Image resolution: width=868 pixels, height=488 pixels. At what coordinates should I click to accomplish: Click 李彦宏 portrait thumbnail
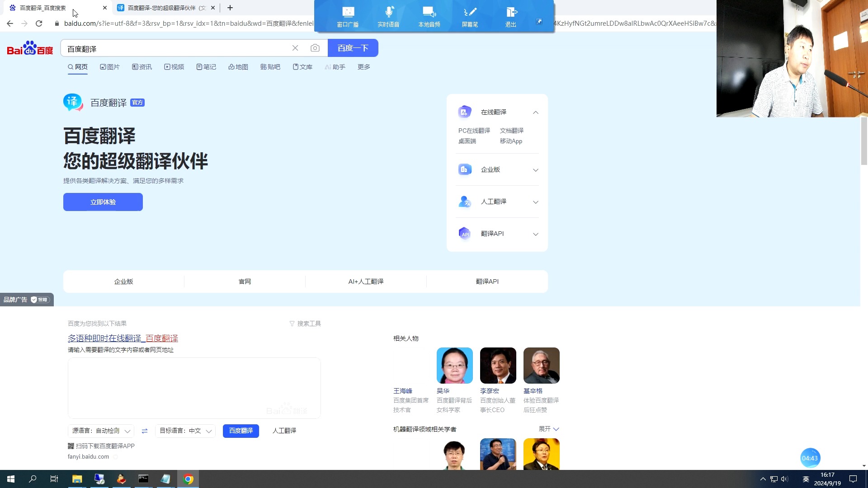[x=498, y=366]
